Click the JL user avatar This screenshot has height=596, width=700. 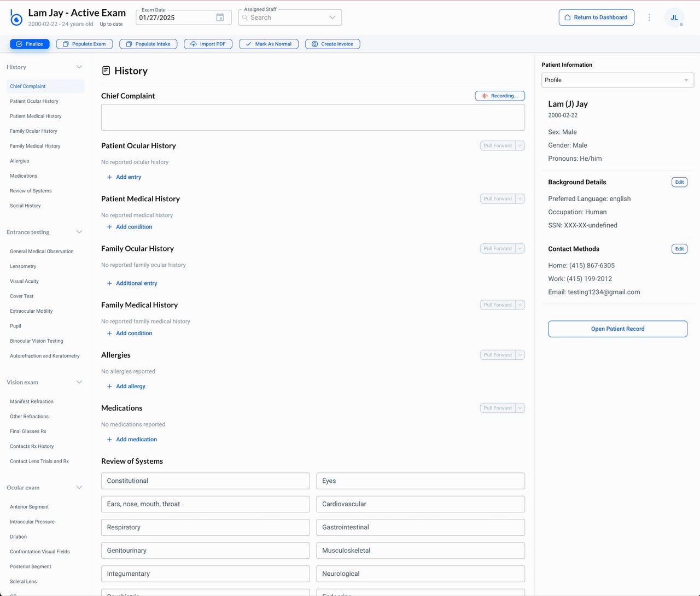(x=674, y=17)
